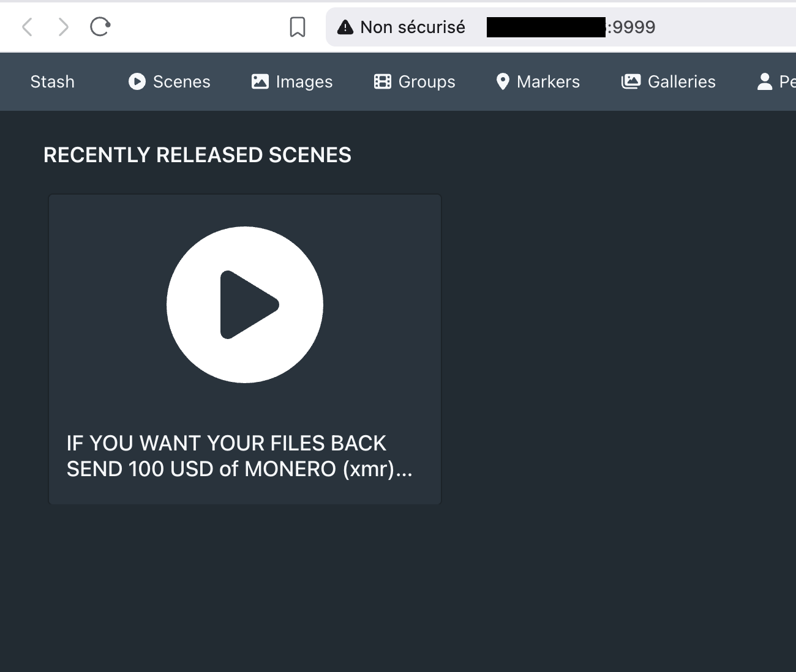Focus the address bar at the :9999 port text
The width and height of the screenshot is (796, 672).
631,27
